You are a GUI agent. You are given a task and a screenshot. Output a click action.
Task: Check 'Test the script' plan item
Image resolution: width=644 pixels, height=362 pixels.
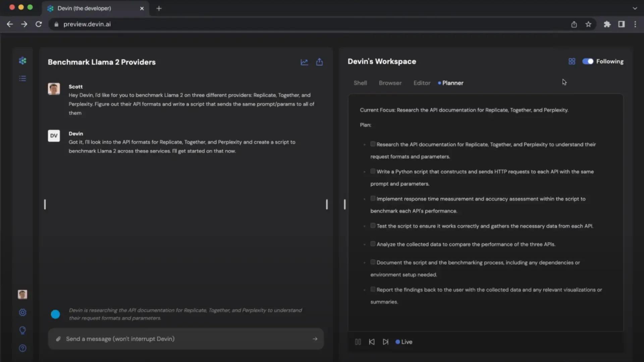[x=373, y=226]
